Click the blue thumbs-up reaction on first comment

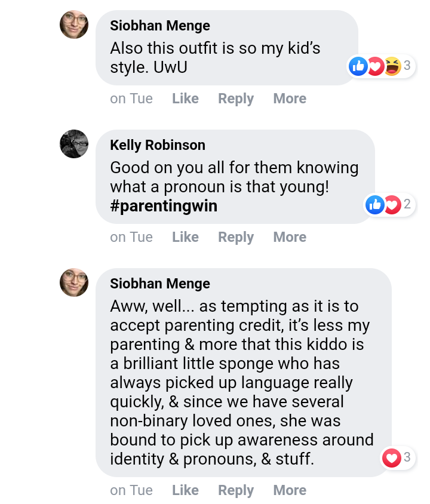[x=358, y=66]
